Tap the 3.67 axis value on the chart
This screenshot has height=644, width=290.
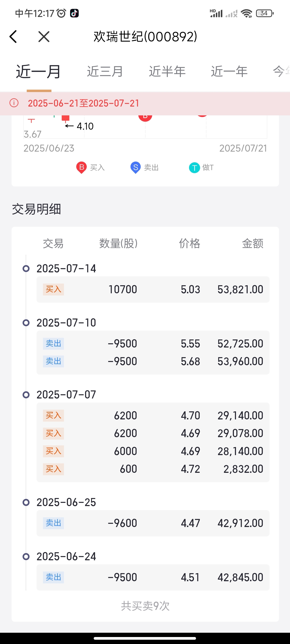(32, 134)
